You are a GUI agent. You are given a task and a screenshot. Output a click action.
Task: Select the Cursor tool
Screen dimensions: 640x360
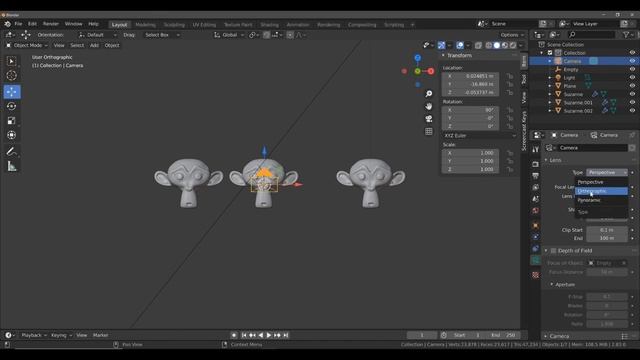tap(11, 76)
